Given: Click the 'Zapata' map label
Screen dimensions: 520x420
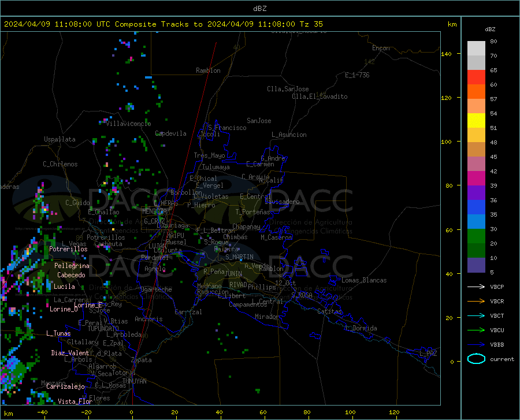Looking at the screenshot, I should pos(142,360).
